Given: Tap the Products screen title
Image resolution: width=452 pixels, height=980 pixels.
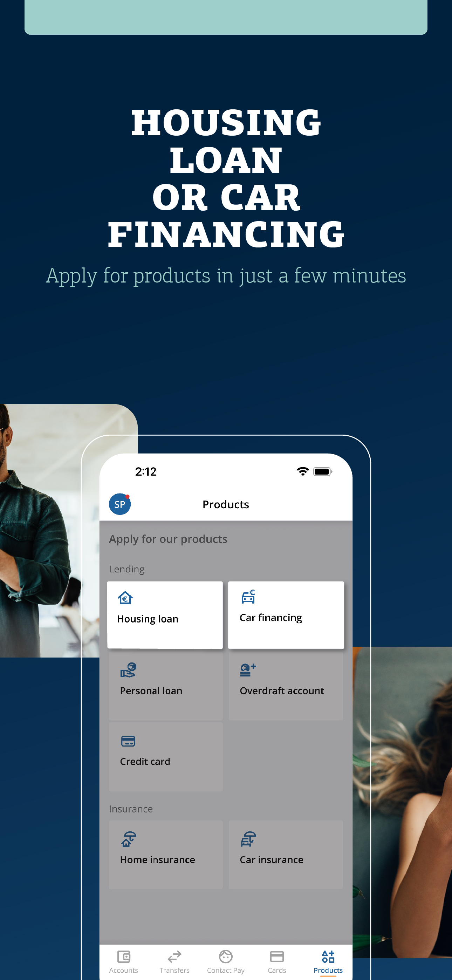Looking at the screenshot, I should [x=226, y=504].
